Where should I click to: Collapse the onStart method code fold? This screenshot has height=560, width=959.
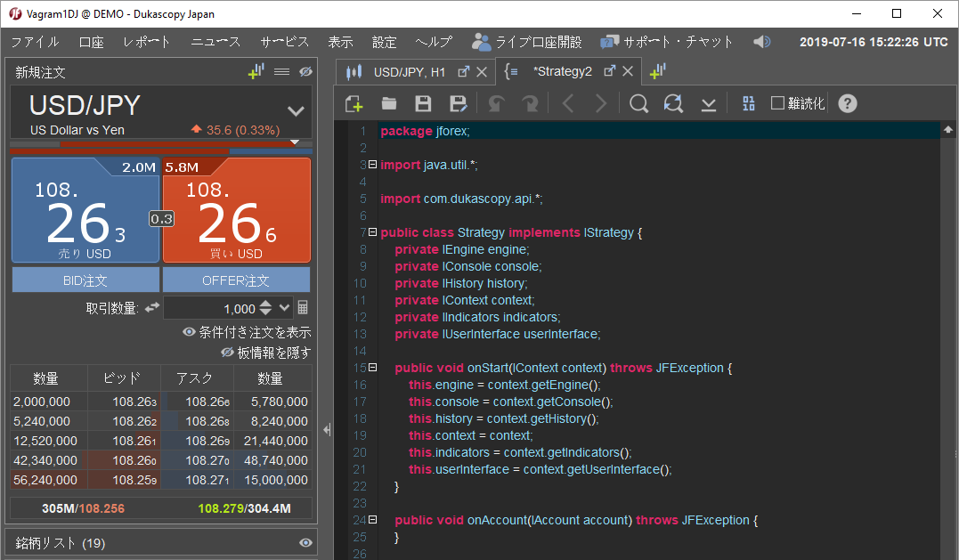(372, 368)
